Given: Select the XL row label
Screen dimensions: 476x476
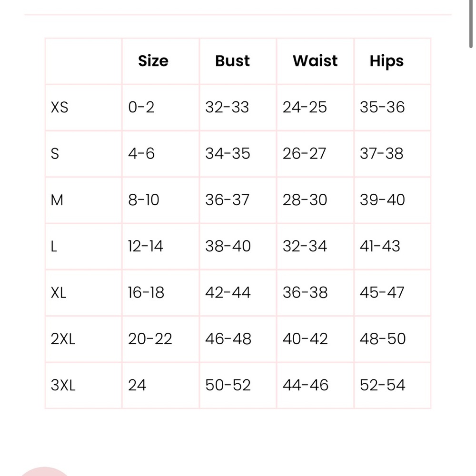Looking at the screenshot, I should pyautogui.click(x=58, y=293).
